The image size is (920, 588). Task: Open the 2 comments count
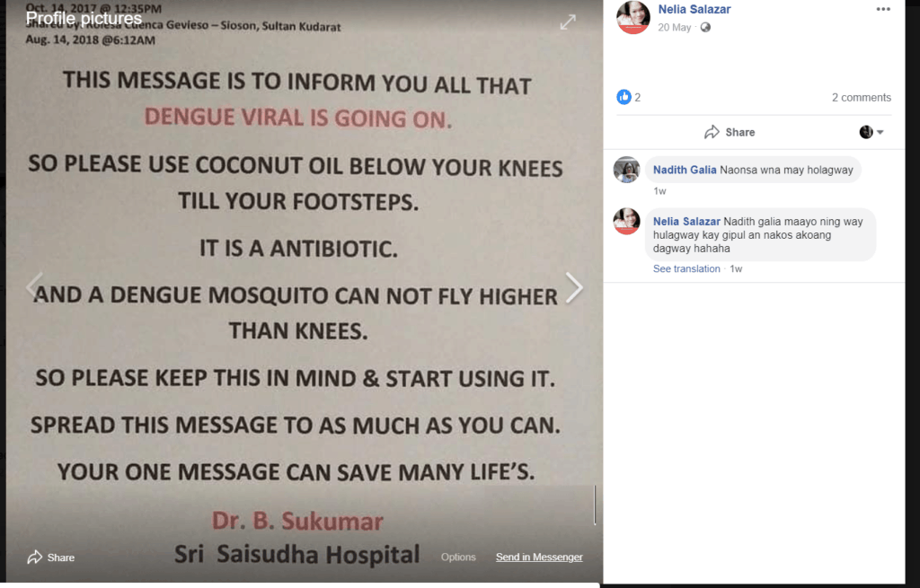pyautogui.click(x=862, y=97)
